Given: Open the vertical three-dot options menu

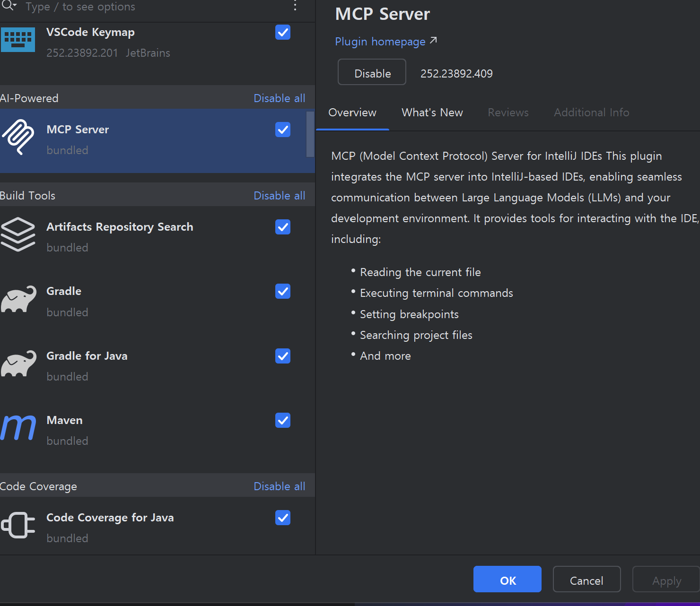Looking at the screenshot, I should (x=295, y=6).
